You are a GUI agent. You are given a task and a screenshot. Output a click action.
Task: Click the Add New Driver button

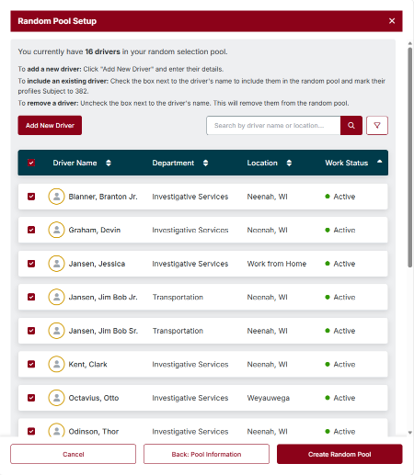[50, 125]
